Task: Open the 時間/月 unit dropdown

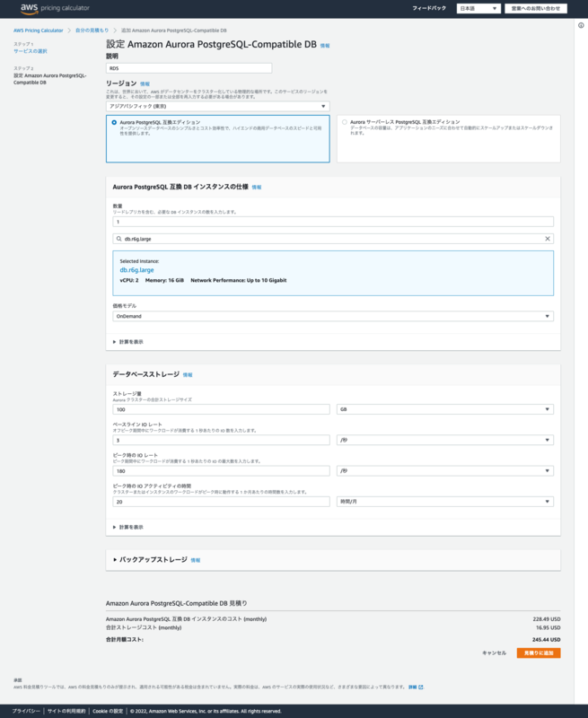Action: tap(445, 502)
